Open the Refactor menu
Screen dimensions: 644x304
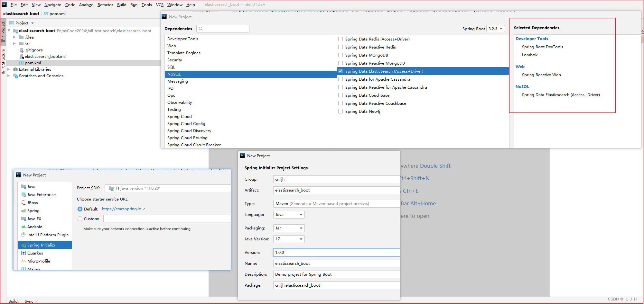[105, 4]
